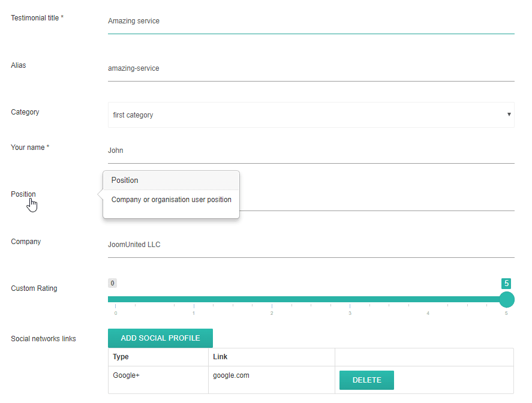Click the Social networks links label
This screenshot has width=532, height=403.
tap(43, 339)
